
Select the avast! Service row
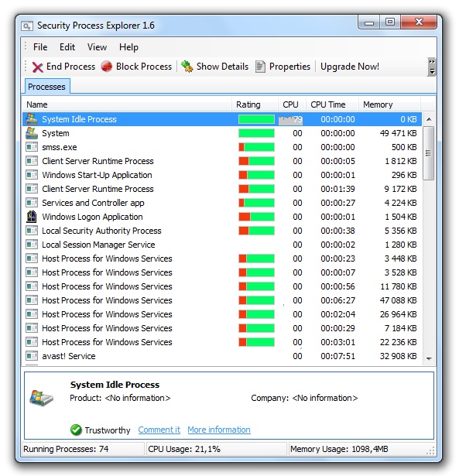tap(222, 356)
